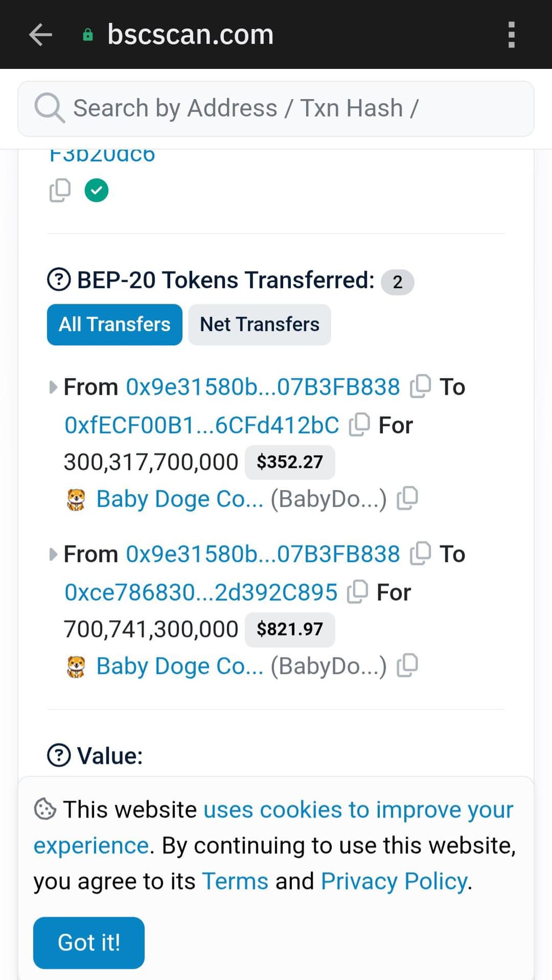Copy recipient address 0xfECF00B1...6CFd412bC
552x980 pixels.
(359, 425)
